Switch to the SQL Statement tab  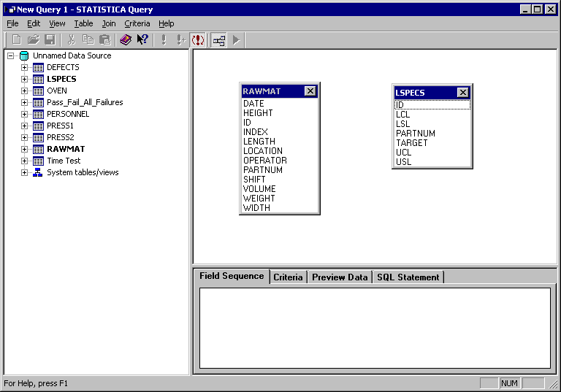tap(408, 277)
